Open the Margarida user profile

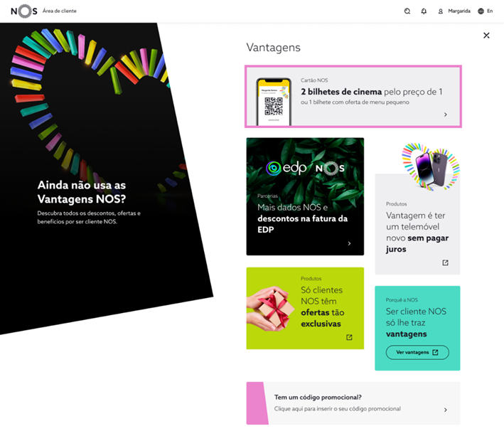point(454,11)
